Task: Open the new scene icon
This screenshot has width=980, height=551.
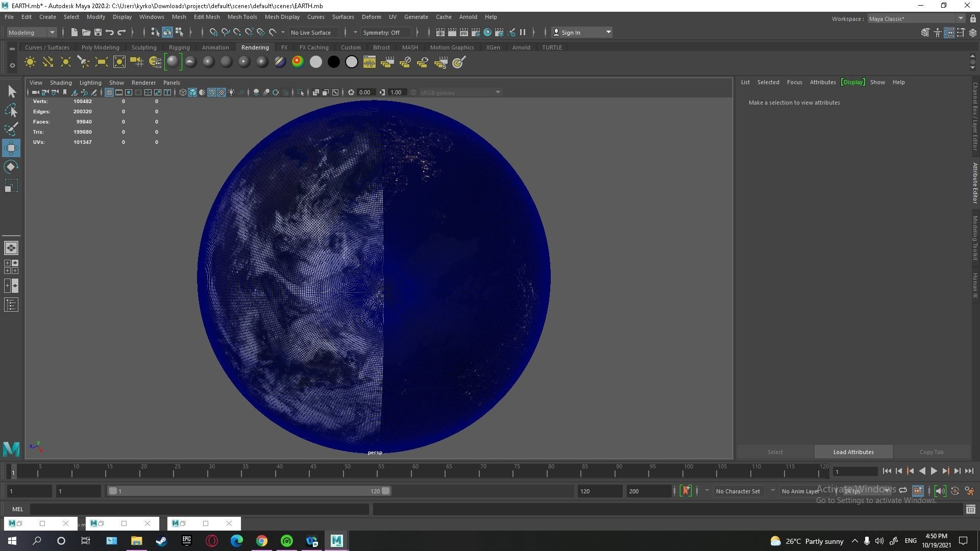Action: pos(75,32)
